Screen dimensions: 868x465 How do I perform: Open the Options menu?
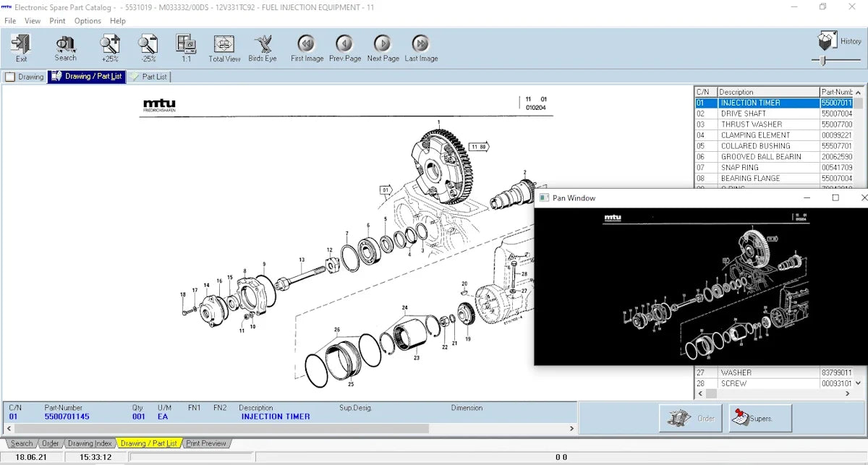pos(88,21)
